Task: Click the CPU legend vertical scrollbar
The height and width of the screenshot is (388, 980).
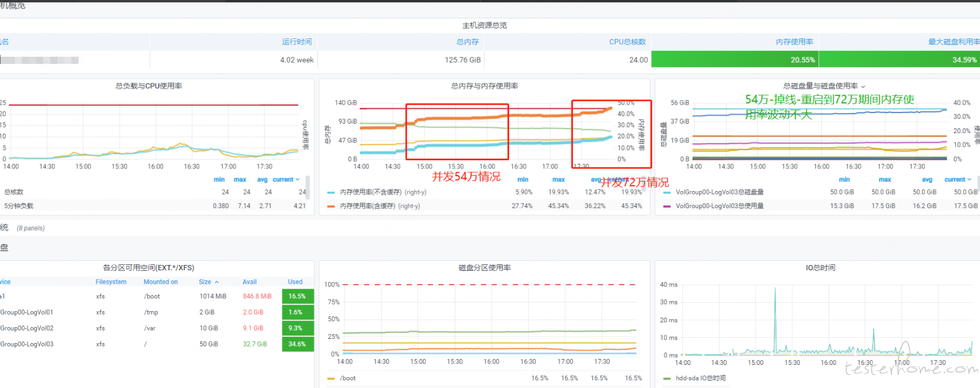Action: click(x=308, y=188)
